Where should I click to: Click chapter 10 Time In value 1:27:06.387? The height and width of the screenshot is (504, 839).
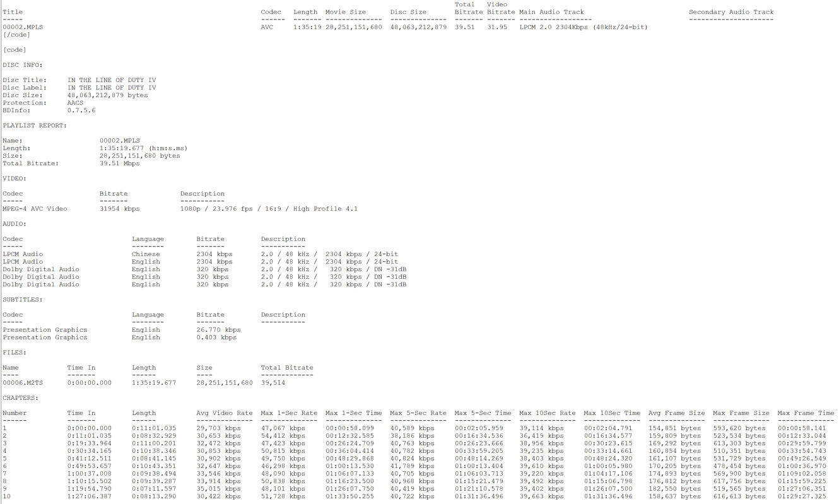(x=89, y=496)
